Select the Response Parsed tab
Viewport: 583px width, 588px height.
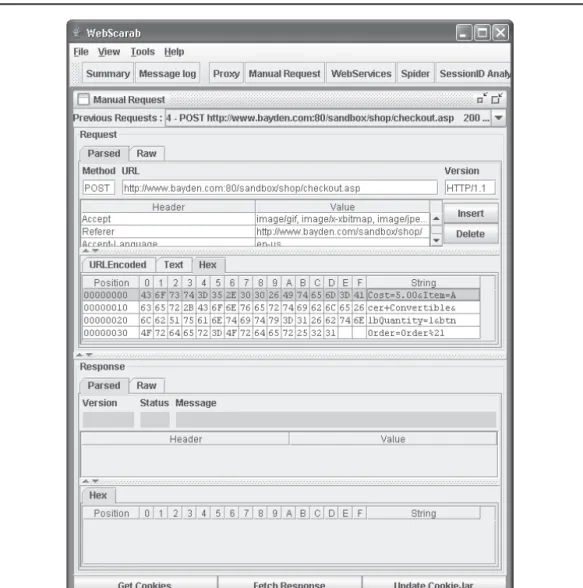tap(104, 386)
